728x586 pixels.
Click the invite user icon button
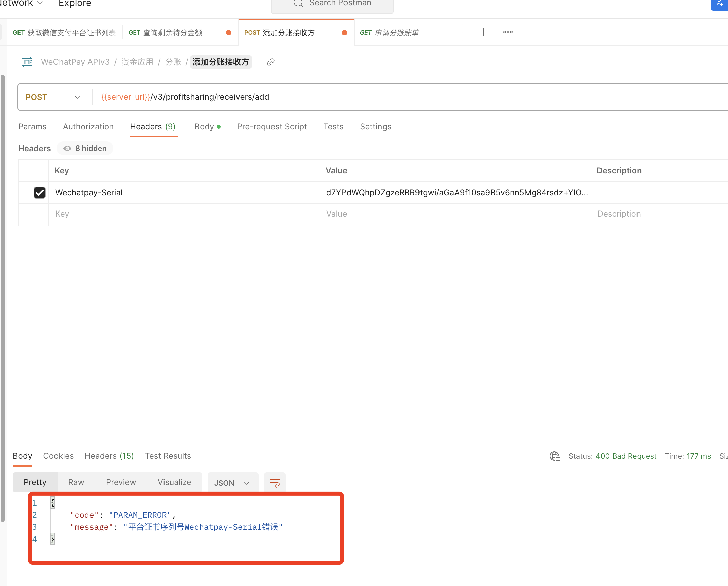tap(719, 4)
